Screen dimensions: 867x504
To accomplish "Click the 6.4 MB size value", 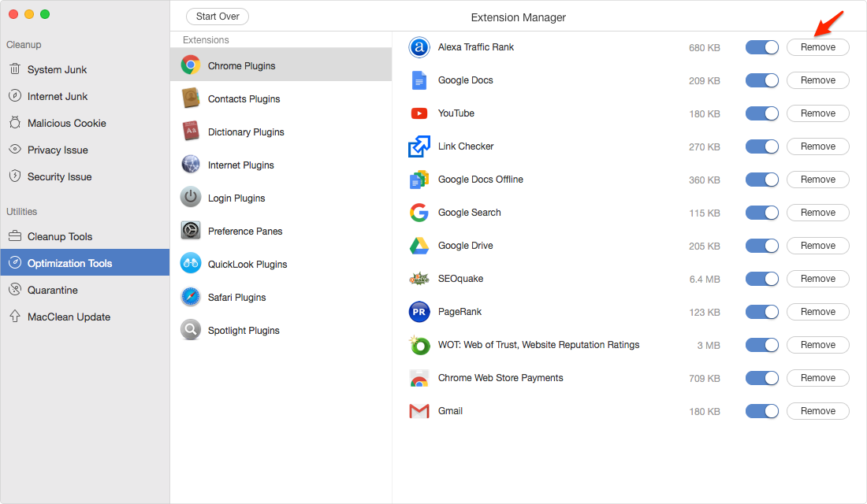I will pos(705,279).
